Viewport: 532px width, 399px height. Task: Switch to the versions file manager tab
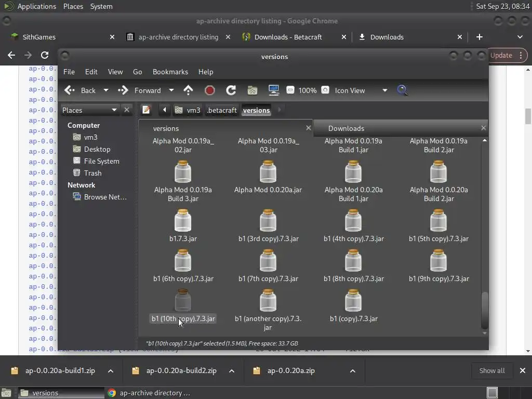(x=225, y=128)
